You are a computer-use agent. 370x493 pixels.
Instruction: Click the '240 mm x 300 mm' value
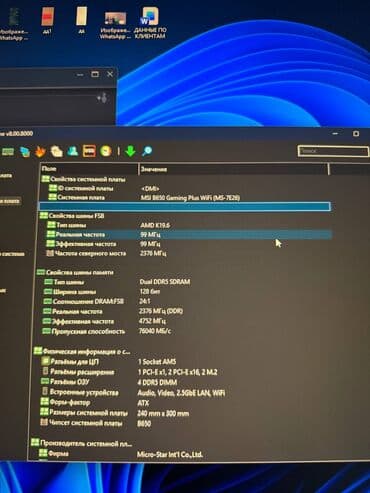pos(163,414)
